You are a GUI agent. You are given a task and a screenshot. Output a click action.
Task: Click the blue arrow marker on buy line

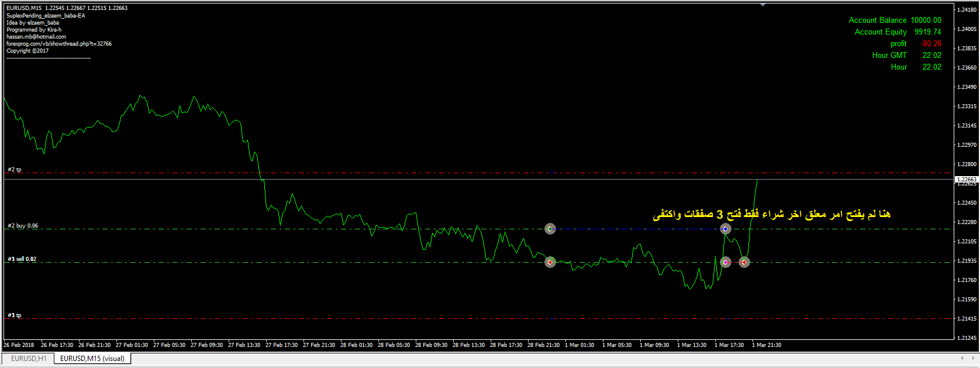pos(725,229)
